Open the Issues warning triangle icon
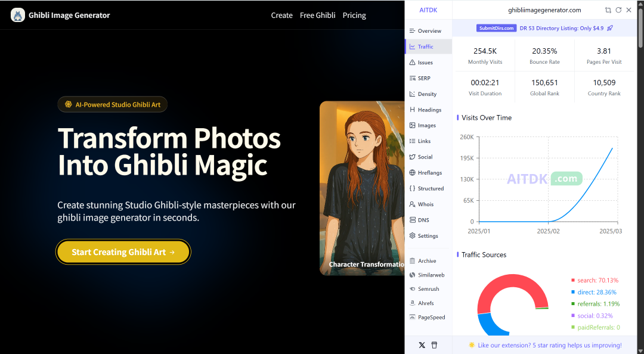The width and height of the screenshot is (644, 354). (413, 63)
